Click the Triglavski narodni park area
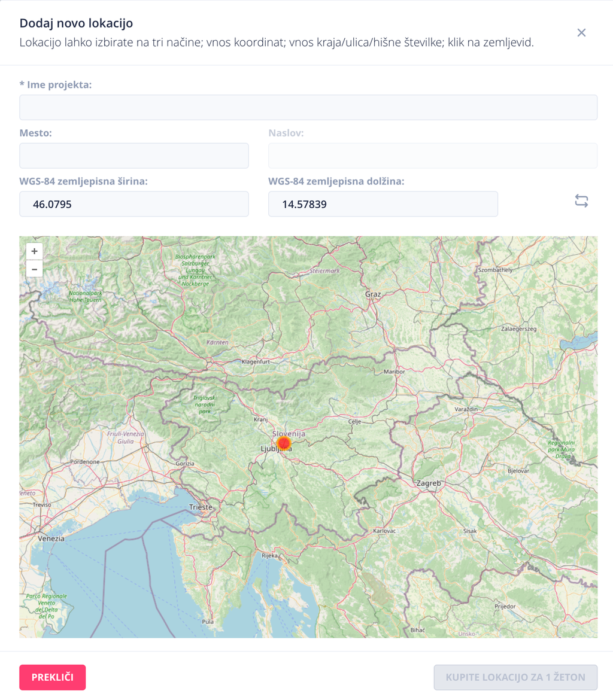This screenshot has height=700, width=613. pyautogui.click(x=205, y=404)
